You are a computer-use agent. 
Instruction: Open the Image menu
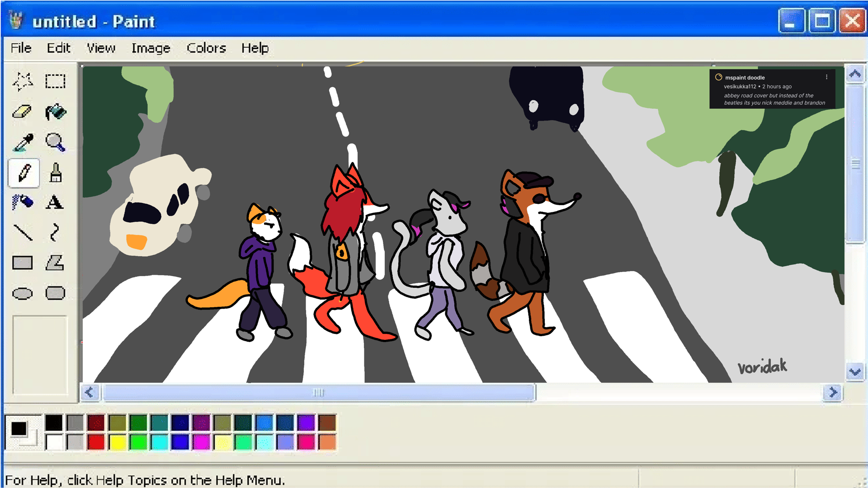(x=151, y=48)
